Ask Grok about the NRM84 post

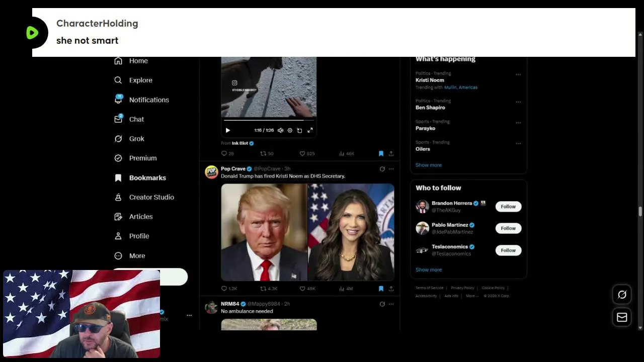coord(382,304)
